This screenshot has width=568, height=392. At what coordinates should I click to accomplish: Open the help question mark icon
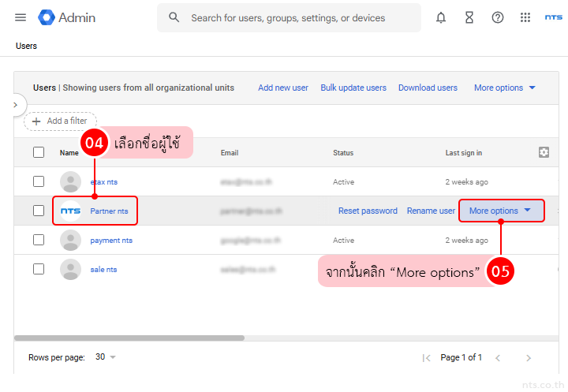(498, 17)
